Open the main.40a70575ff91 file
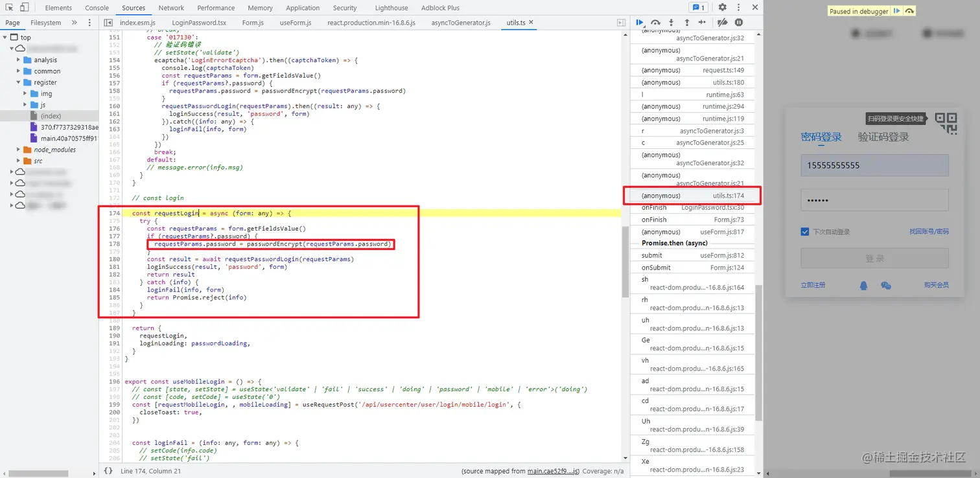 (69, 138)
